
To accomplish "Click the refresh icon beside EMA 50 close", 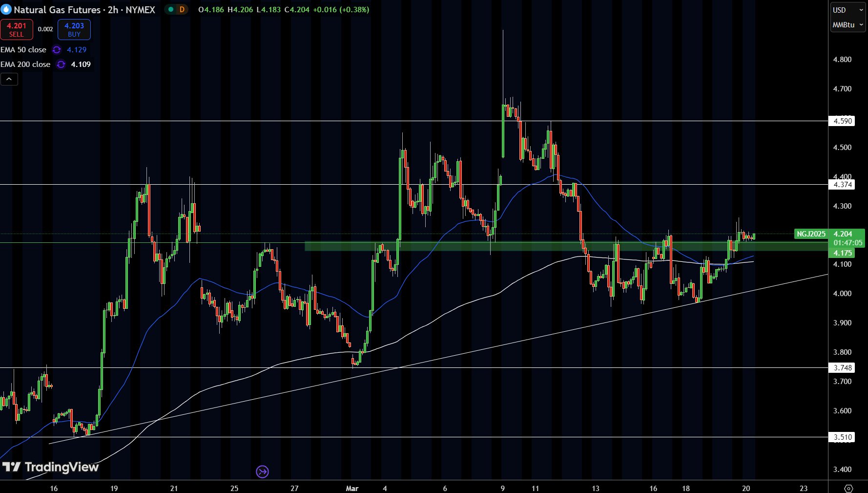I will click(57, 50).
